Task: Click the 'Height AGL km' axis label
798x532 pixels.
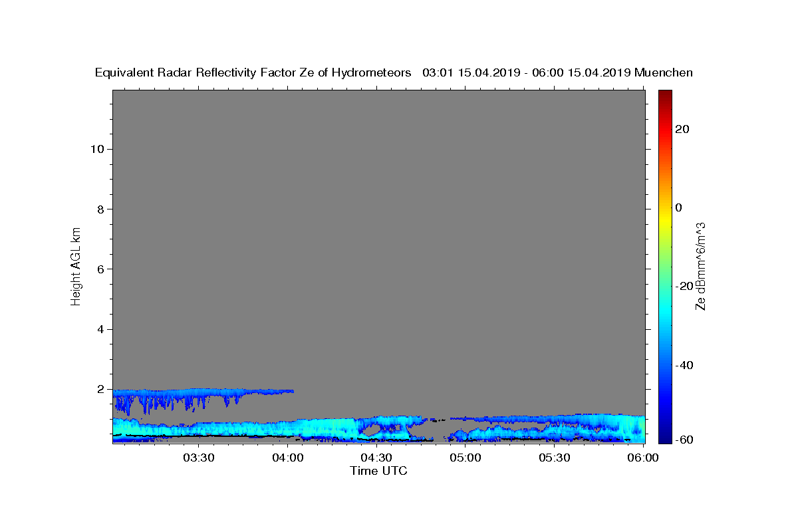Action: [76, 266]
